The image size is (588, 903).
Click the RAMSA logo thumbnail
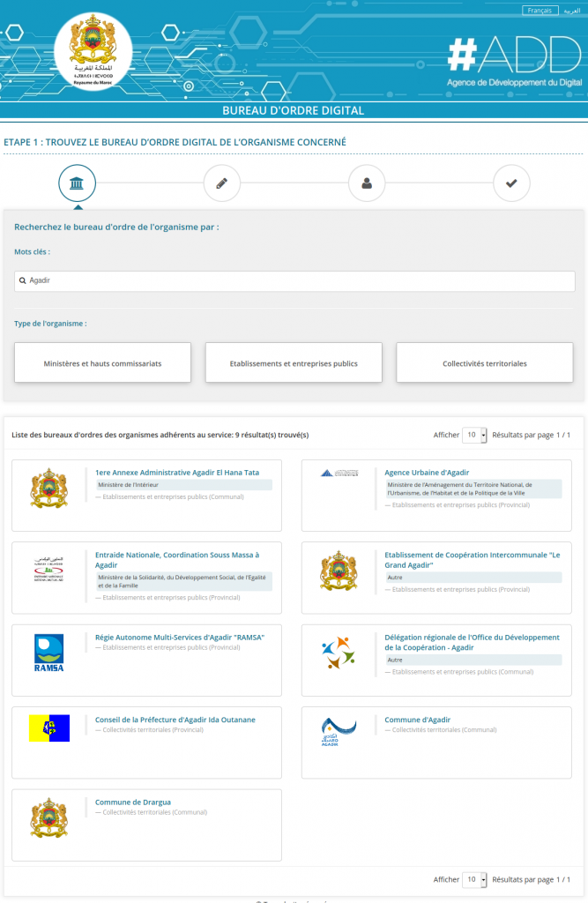tap(48, 653)
